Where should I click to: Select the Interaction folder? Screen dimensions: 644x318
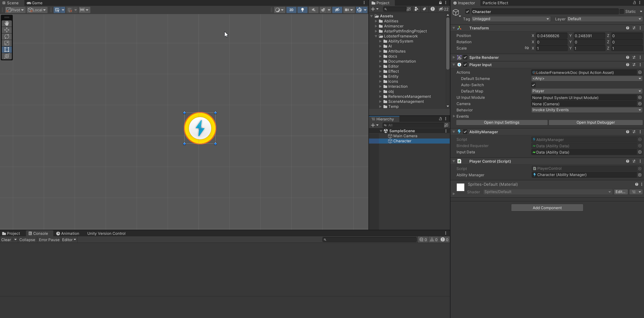[x=398, y=86]
